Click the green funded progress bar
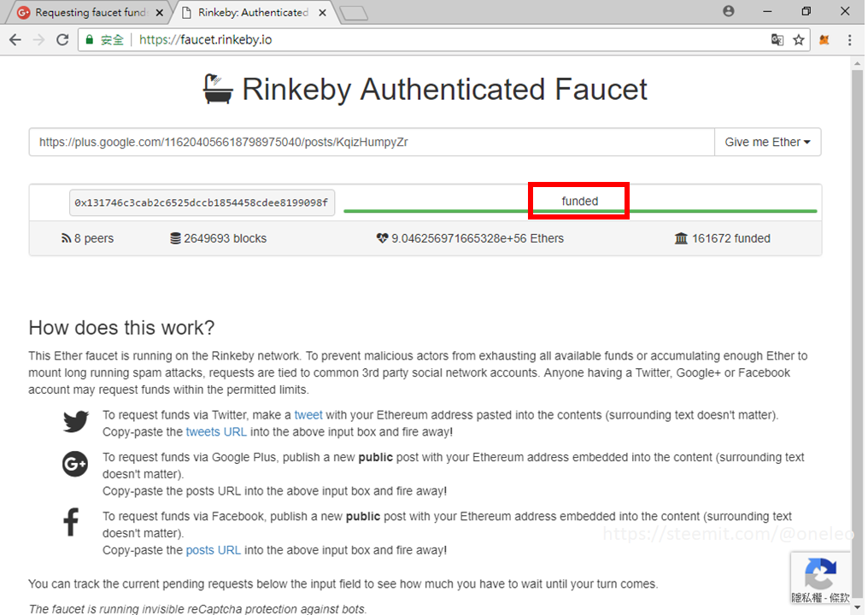Viewport: 868px width, 615px height. [580, 211]
